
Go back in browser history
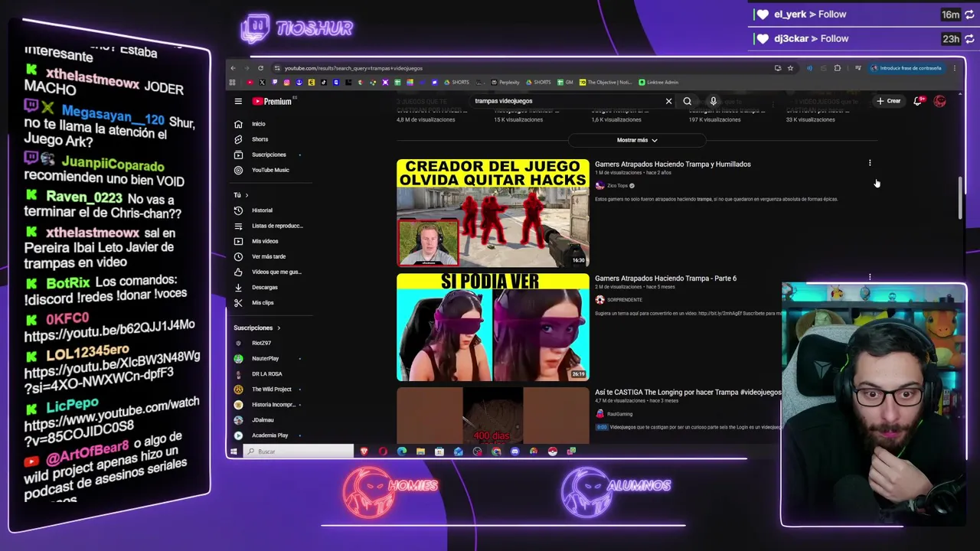tap(234, 68)
